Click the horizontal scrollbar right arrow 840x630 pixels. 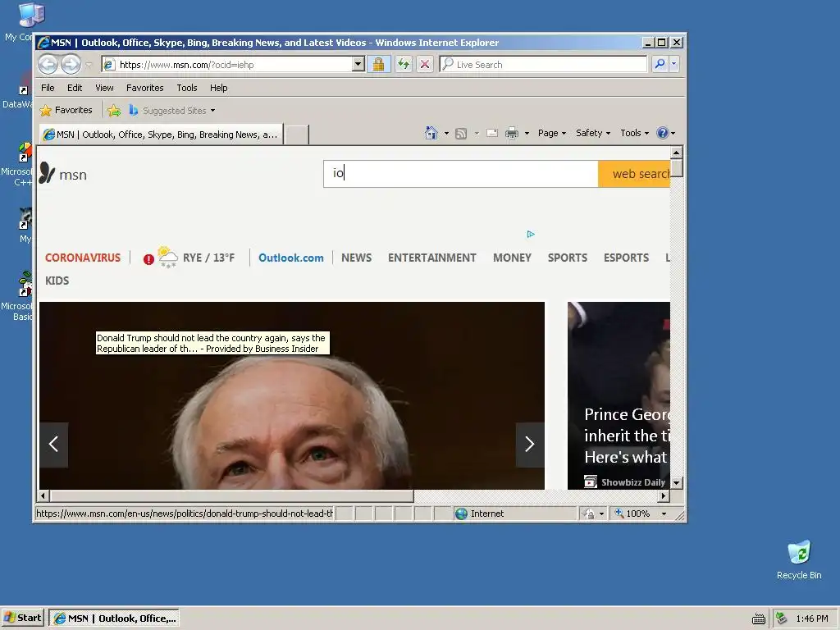(x=664, y=495)
